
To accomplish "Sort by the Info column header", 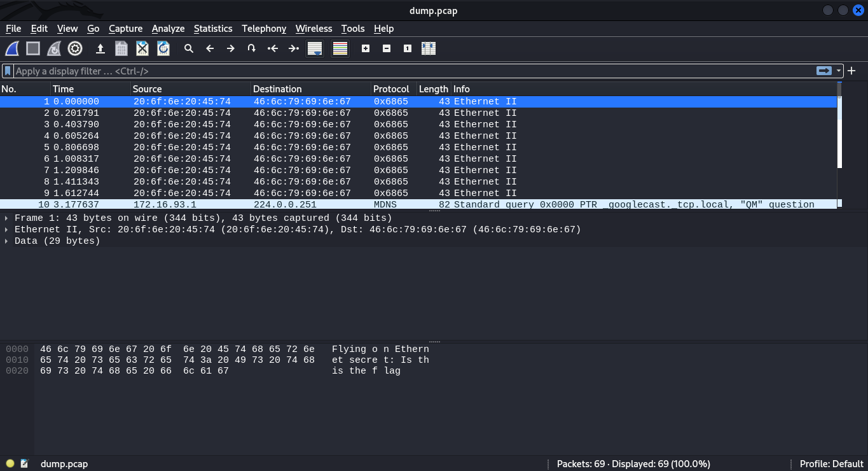I will [x=644, y=89].
